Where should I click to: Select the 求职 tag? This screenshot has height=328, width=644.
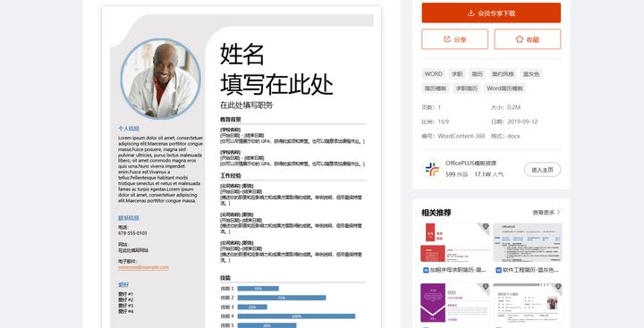[457, 74]
